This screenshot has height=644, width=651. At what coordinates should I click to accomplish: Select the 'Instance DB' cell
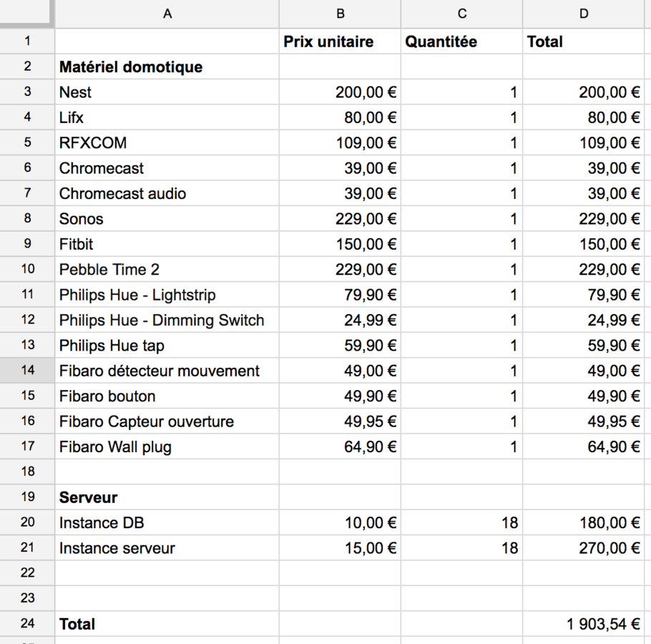coord(167,522)
